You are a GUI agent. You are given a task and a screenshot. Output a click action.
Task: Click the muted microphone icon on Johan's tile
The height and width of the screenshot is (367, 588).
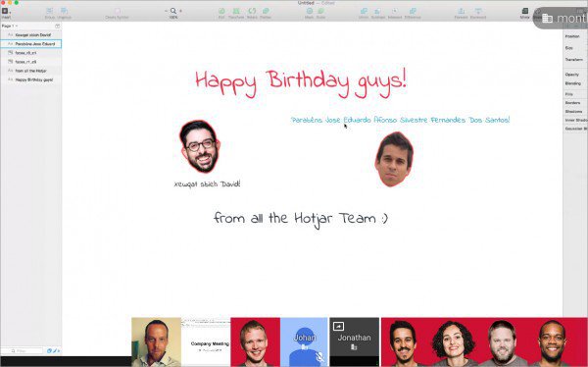coord(320,356)
